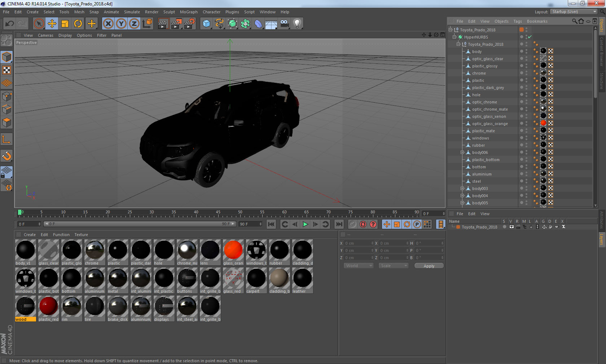
Task: Collapse the top Toyota_Prado_2018 root node
Action: (x=451, y=30)
